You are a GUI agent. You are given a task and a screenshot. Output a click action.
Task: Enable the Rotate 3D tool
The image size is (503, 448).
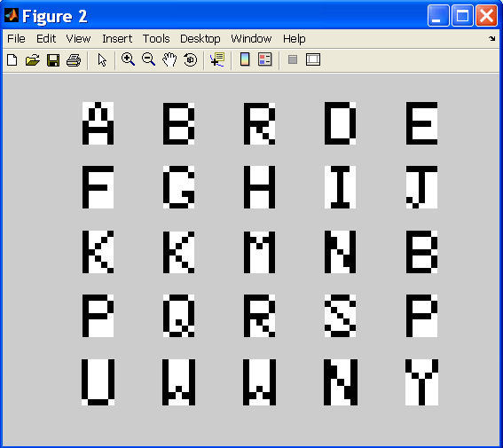click(x=190, y=59)
